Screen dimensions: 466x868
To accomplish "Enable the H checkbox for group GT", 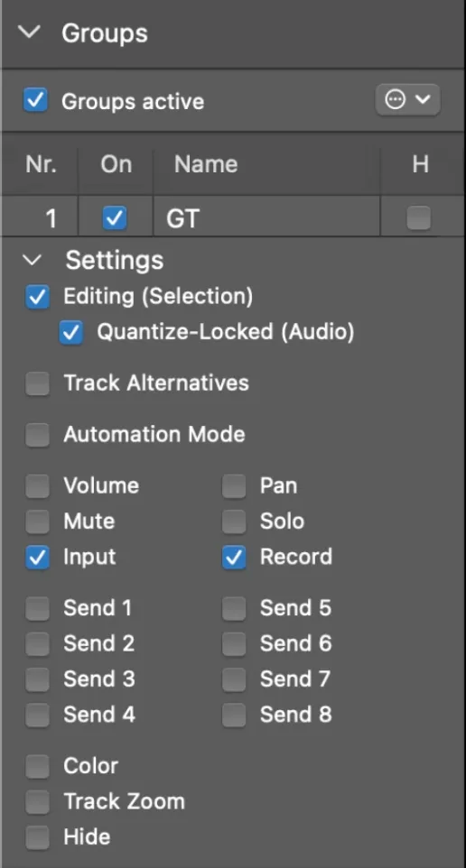I will [418, 217].
